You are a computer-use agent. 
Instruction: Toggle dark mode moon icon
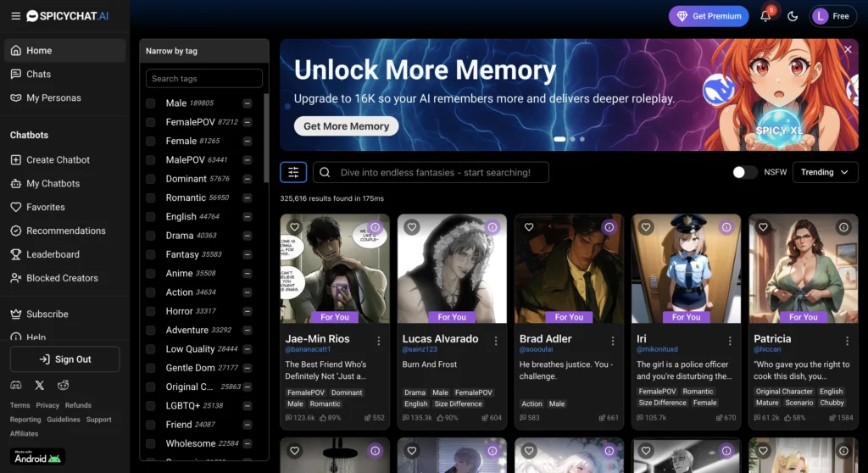click(x=793, y=16)
